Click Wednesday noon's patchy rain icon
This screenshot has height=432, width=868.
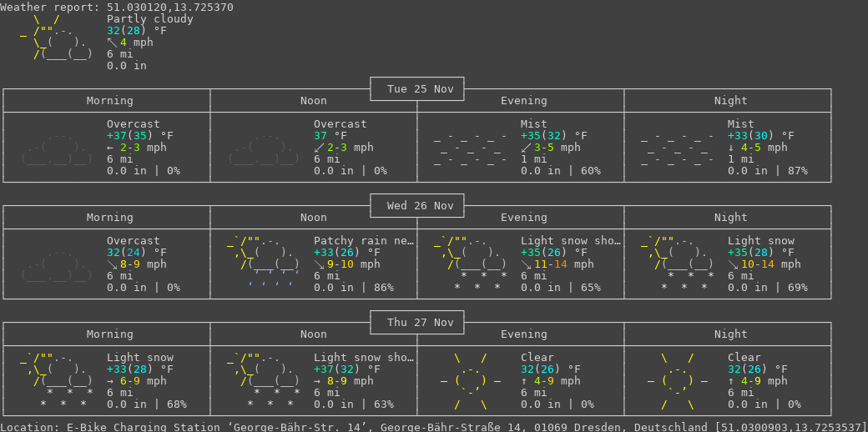264,261
